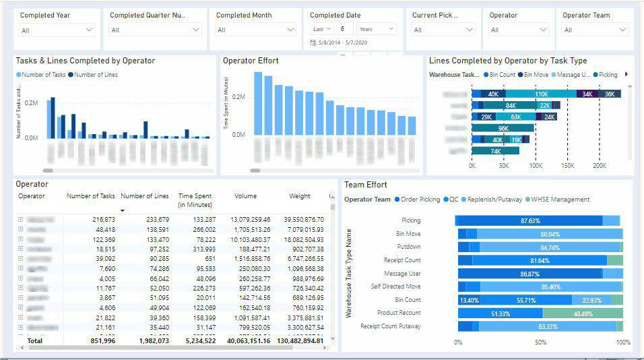This screenshot has width=644, height=360.
Task: Select the 74K bar in task type chart
Action: (495, 151)
